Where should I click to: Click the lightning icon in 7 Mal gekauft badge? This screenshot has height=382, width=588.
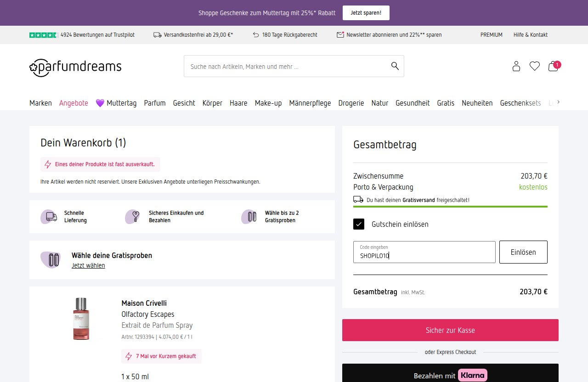coord(129,356)
